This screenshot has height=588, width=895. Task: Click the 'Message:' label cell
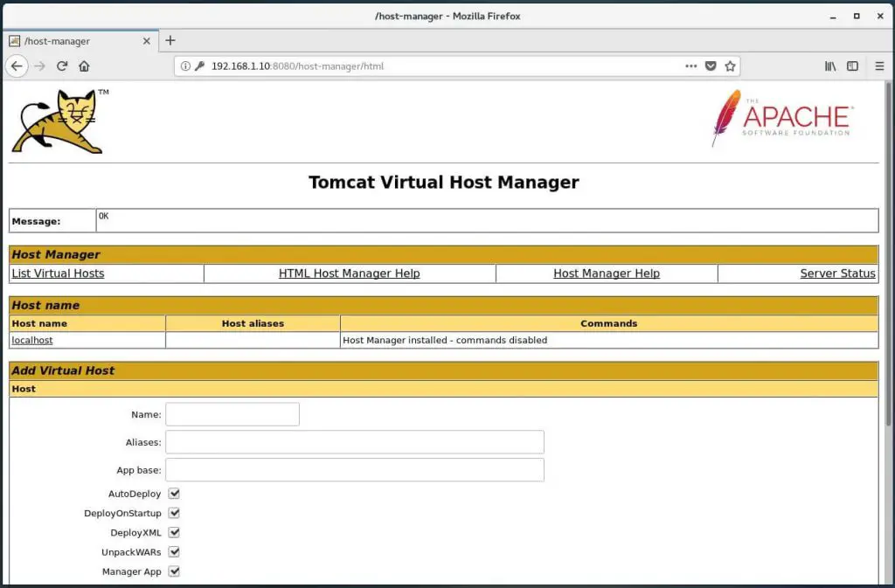click(52, 221)
